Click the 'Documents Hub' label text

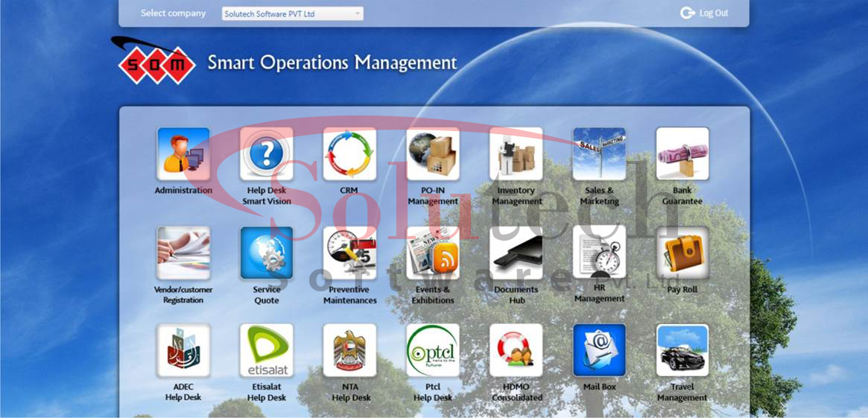click(516, 295)
